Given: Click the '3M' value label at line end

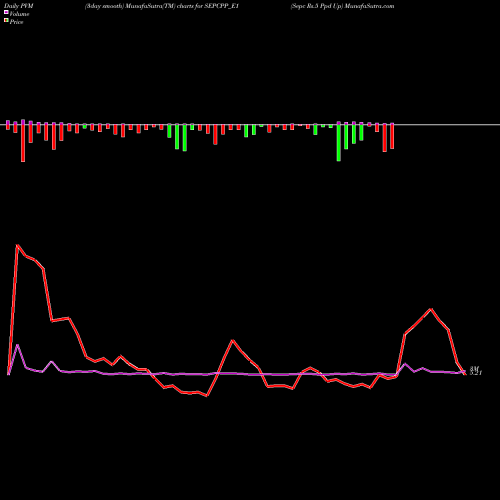Looking at the screenshot, I should 474,368.
